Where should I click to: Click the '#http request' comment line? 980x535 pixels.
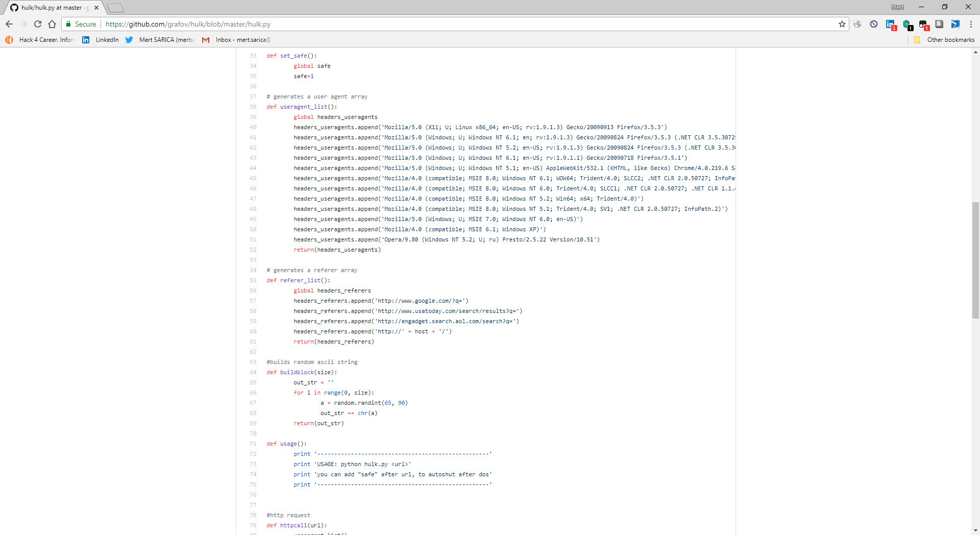click(288, 515)
